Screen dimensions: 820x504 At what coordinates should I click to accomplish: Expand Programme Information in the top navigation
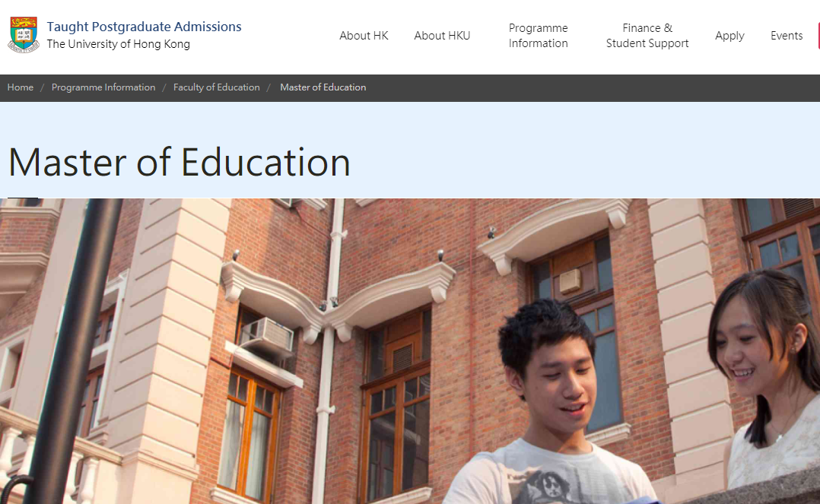[x=538, y=36]
